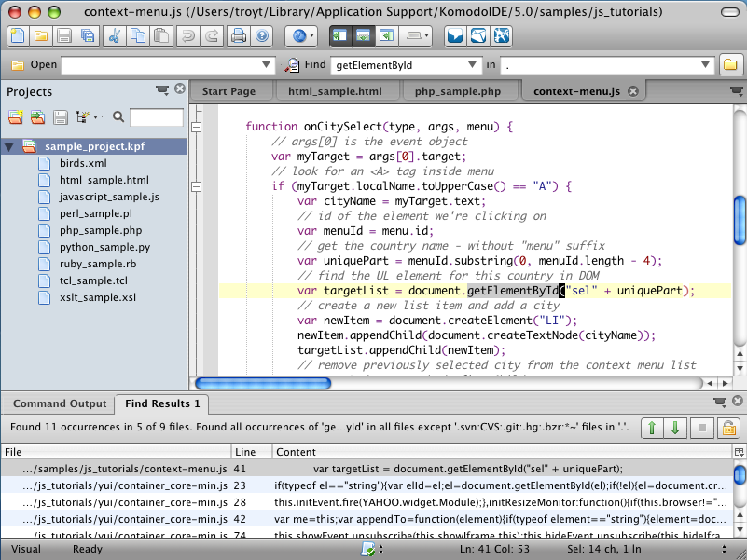Click the browser preview globe icon
Image resolution: width=747 pixels, height=560 pixels.
pos(300,36)
